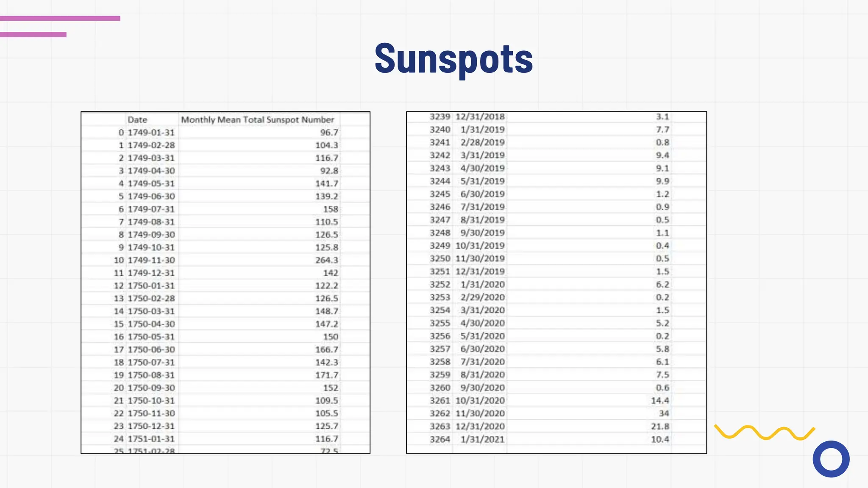The height and width of the screenshot is (488, 868).
Task: Click the 5/31/2020 date cell
Action: [483, 336]
